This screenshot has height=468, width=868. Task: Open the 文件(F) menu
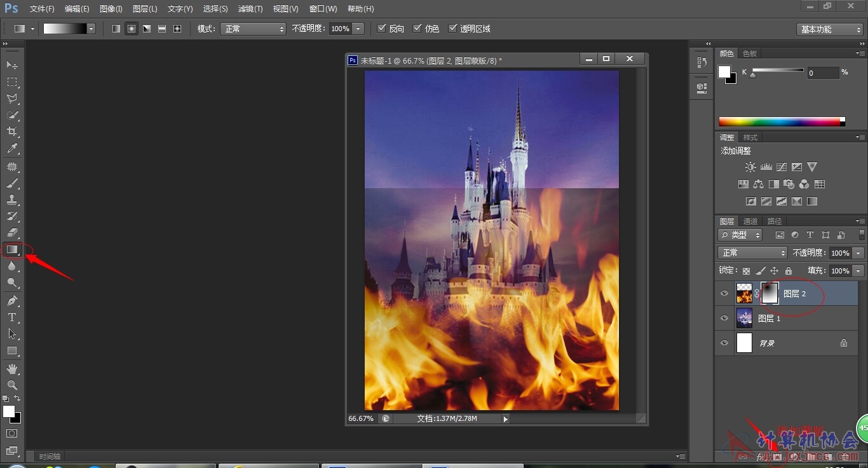click(x=42, y=9)
